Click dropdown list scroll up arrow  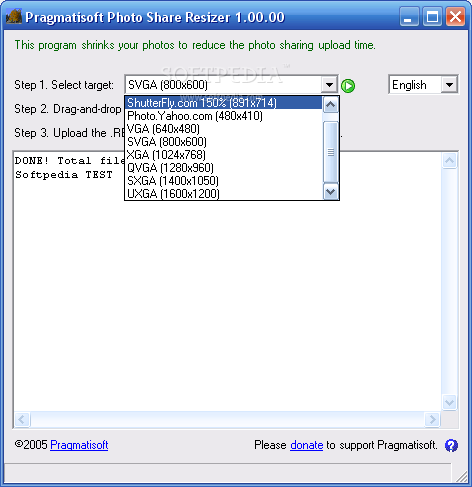coord(331,105)
